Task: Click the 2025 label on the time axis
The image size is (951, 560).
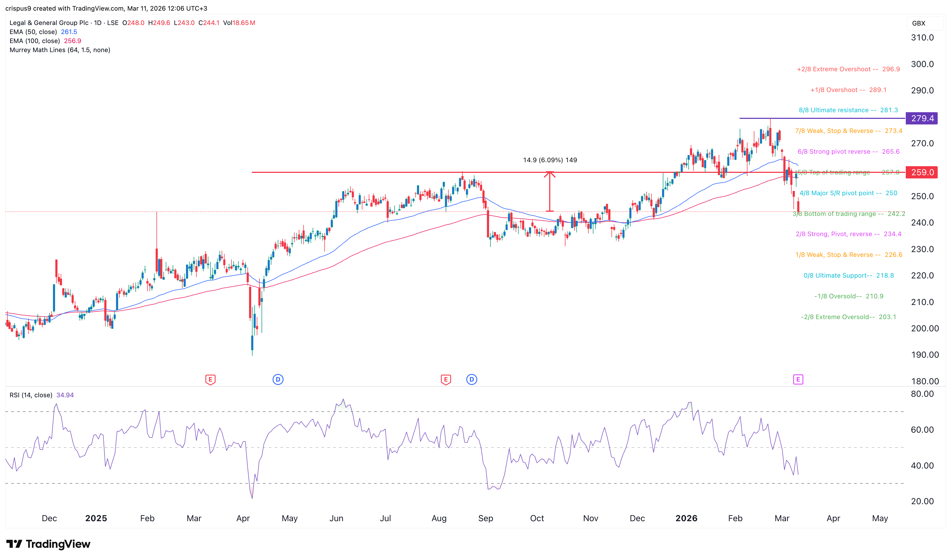Action: tap(96, 518)
